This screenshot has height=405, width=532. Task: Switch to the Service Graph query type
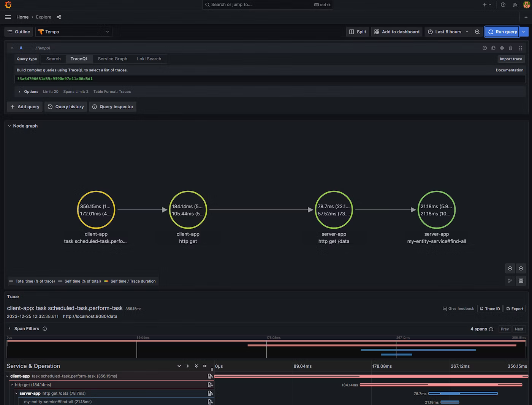(112, 59)
